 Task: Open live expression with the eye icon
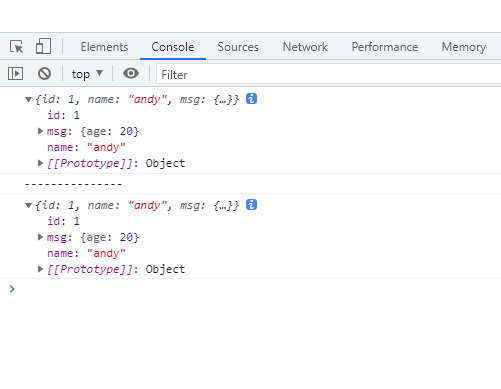(131, 73)
